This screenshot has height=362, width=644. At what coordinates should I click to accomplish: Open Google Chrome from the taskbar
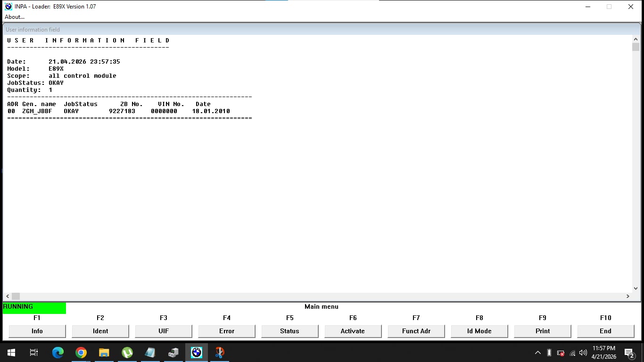[x=81, y=353]
